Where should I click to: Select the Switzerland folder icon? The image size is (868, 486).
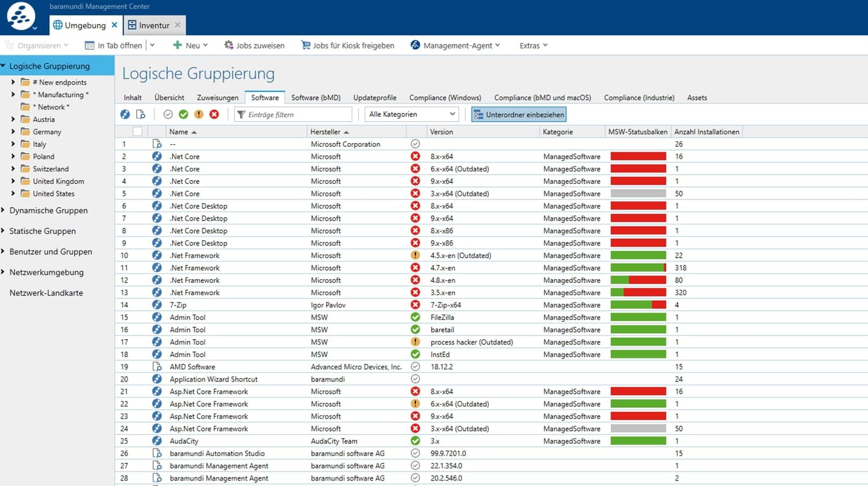tap(25, 169)
